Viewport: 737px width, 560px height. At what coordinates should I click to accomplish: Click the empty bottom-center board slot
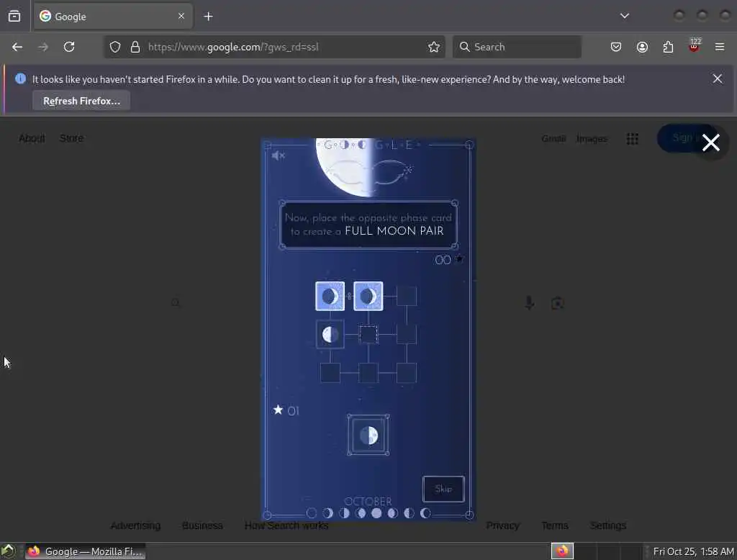(368, 373)
